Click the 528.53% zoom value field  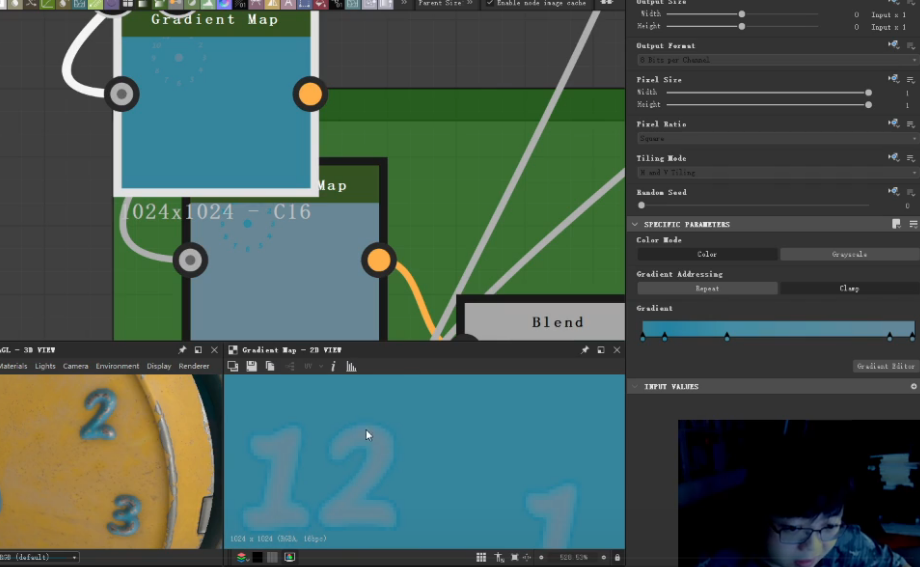tap(573, 558)
